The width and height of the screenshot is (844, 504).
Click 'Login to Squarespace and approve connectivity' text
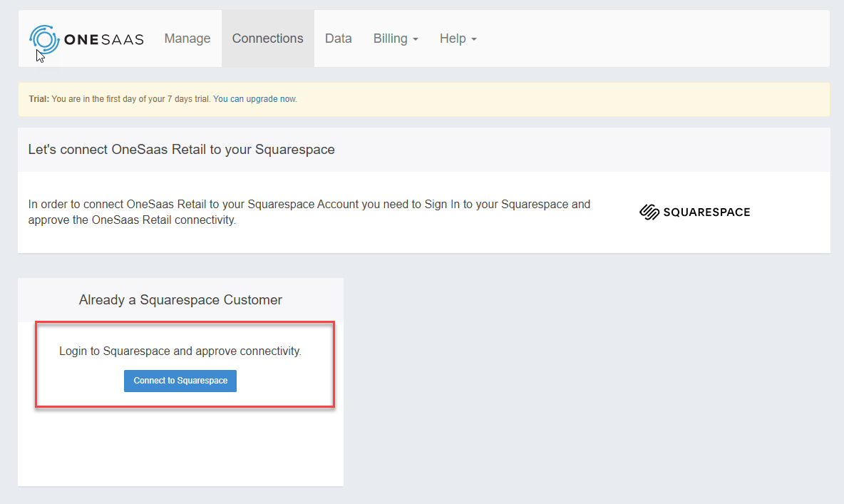[180, 351]
